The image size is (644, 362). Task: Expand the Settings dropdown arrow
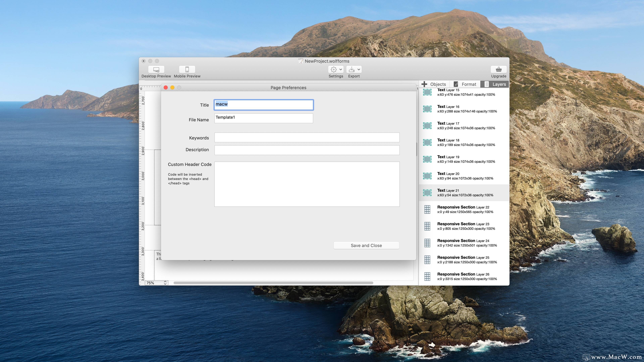[x=340, y=69]
